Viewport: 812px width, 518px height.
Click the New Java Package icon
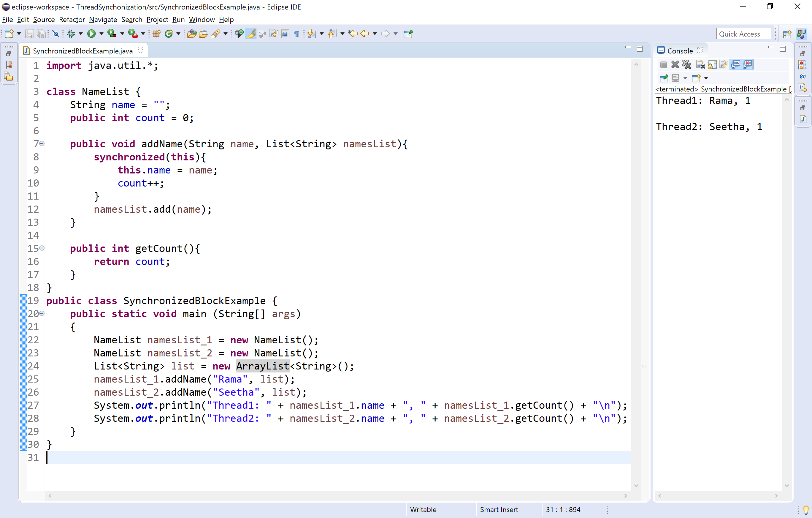tap(156, 34)
